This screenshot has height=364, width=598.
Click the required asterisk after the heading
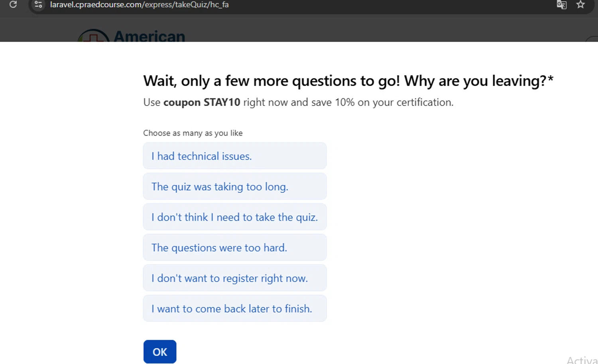[x=551, y=79]
